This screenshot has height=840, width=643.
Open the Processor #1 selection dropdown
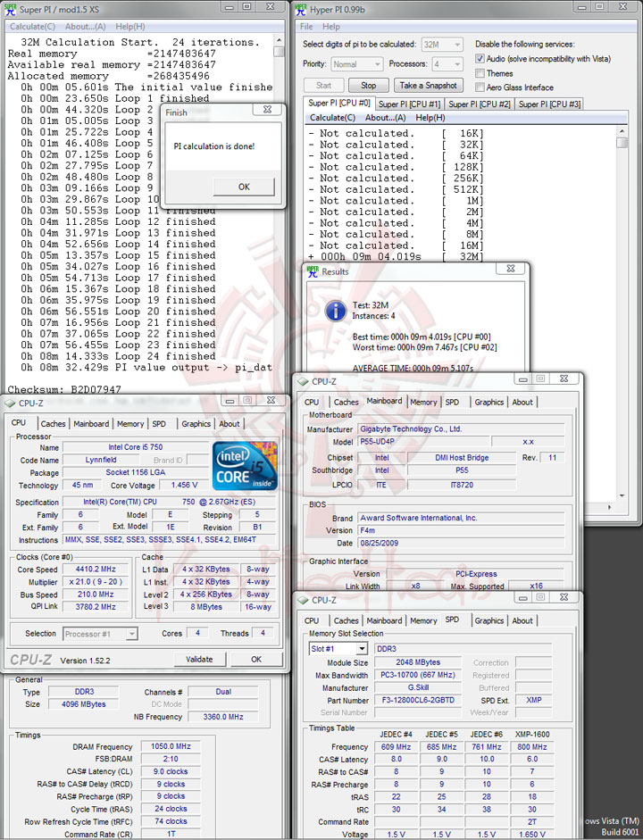click(100, 634)
